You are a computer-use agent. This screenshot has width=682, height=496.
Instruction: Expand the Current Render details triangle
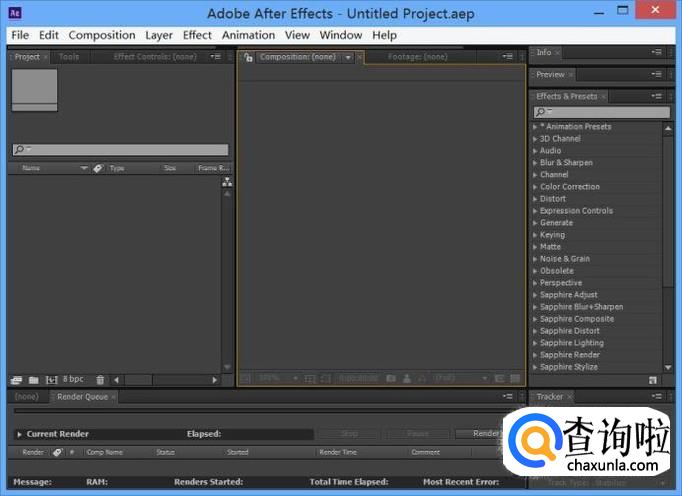pos(19,434)
